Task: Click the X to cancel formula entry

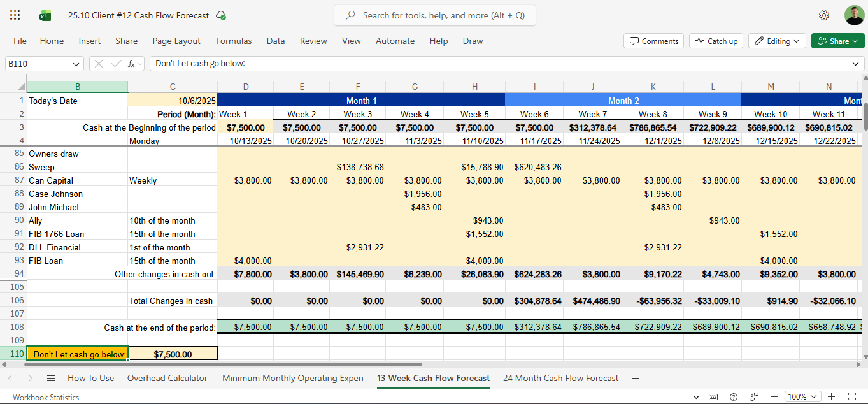Action: tap(99, 63)
